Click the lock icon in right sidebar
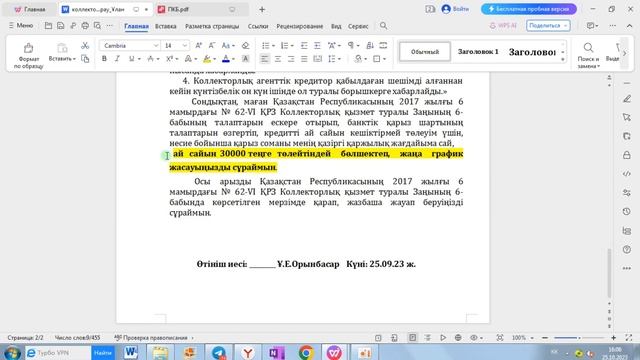 [627, 155]
